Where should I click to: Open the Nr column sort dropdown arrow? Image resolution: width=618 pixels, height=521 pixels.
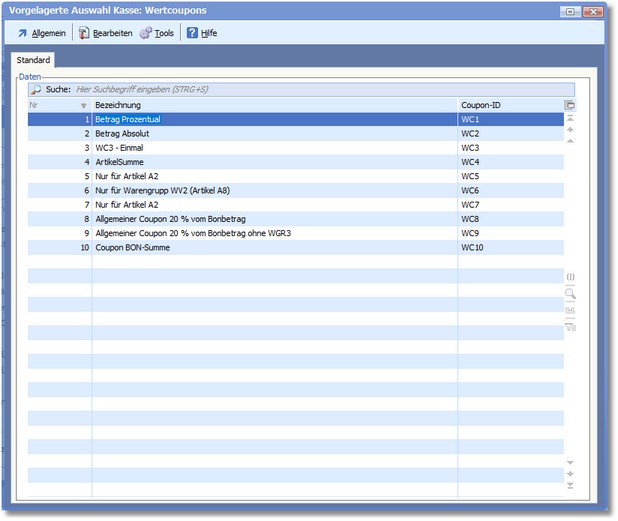(x=83, y=105)
